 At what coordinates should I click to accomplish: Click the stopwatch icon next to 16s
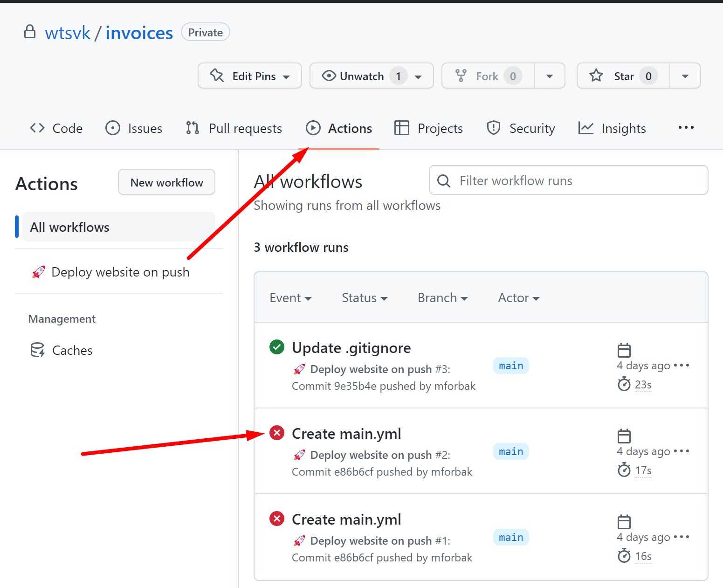624,556
